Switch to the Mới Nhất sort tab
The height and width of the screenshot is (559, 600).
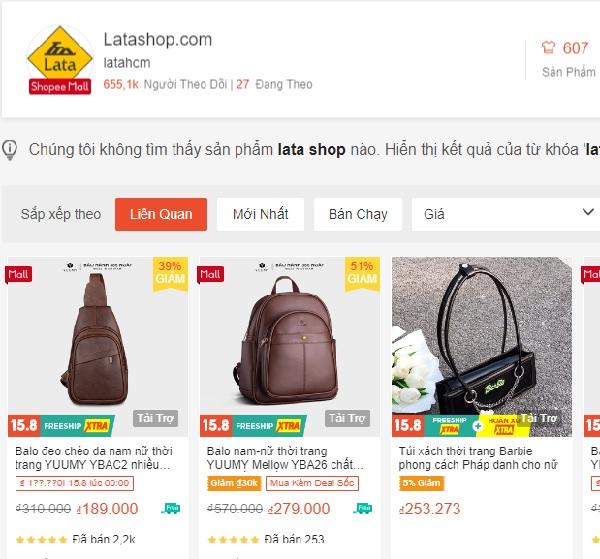(x=261, y=214)
